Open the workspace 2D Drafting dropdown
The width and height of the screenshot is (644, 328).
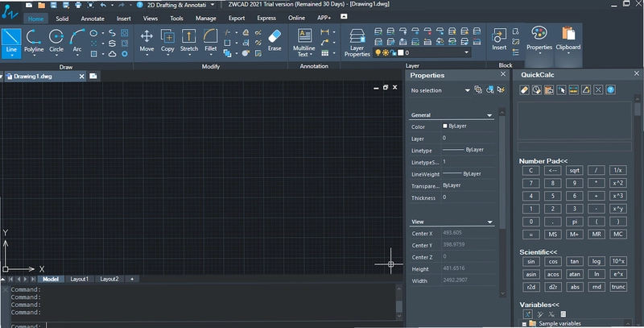tap(213, 5)
